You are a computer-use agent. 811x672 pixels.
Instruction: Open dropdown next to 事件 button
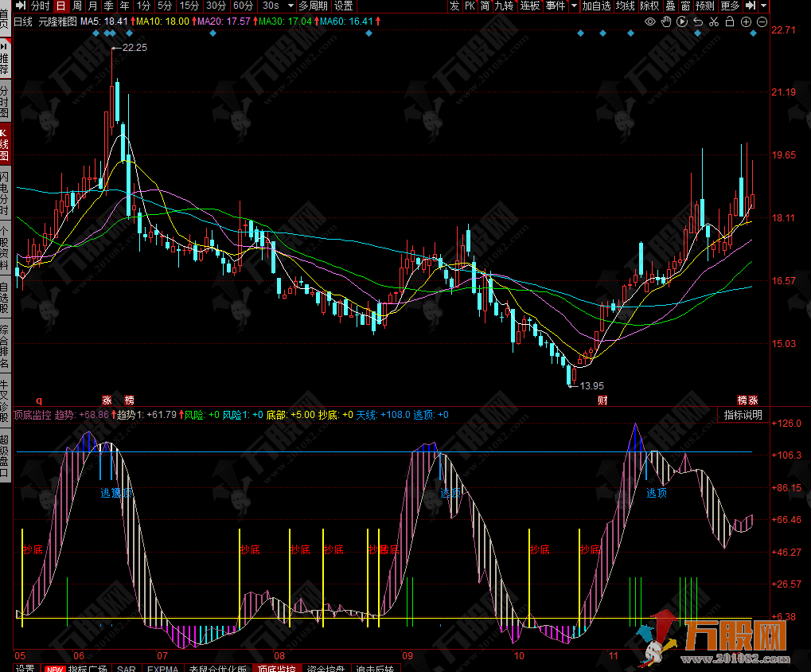pos(574,6)
